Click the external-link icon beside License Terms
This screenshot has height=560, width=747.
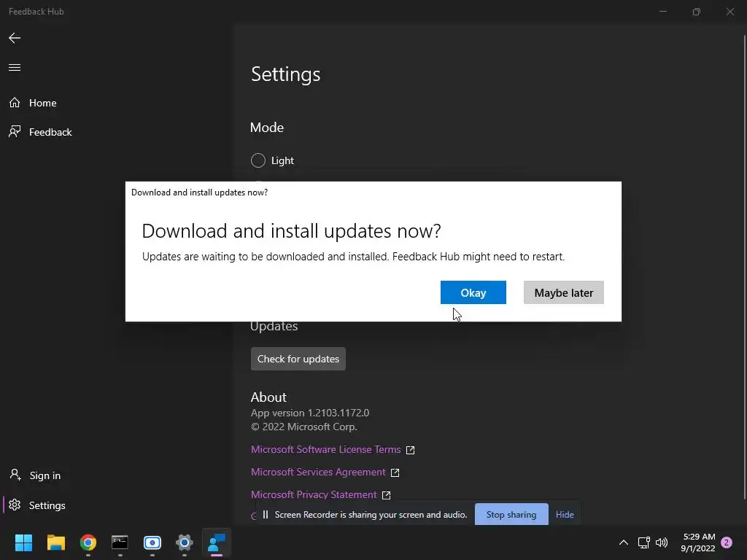tap(410, 450)
